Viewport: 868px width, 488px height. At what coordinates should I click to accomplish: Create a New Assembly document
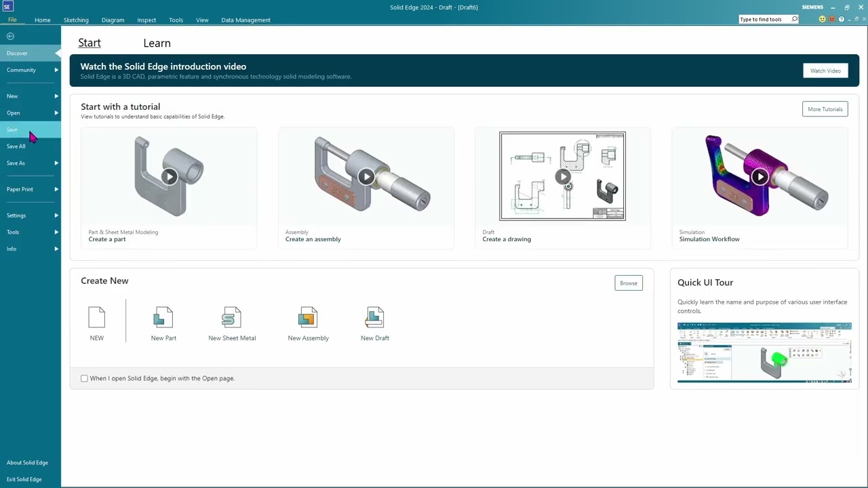[308, 318]
